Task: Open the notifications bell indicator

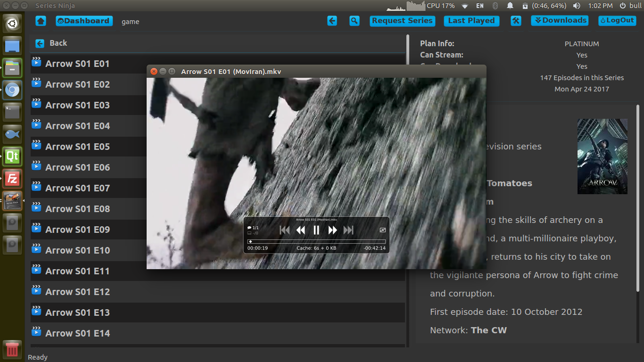Action: click(x=510, y=6)
